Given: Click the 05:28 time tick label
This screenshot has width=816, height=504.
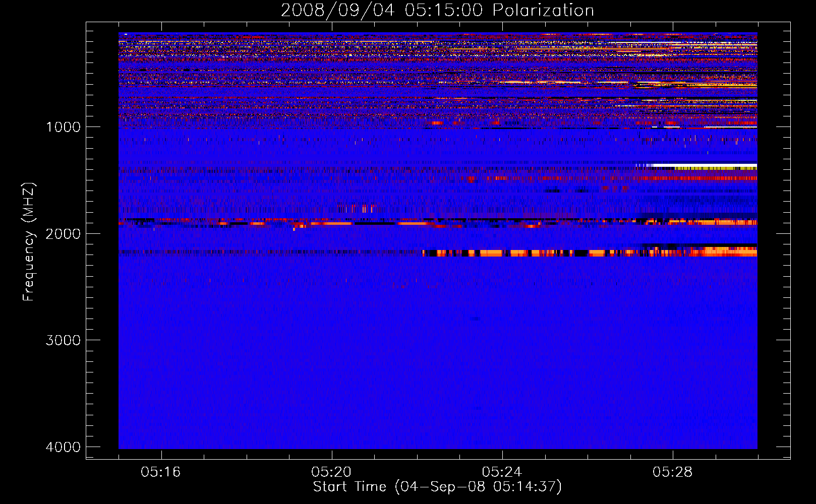Looking at the screenshot, I should point(672,472).
